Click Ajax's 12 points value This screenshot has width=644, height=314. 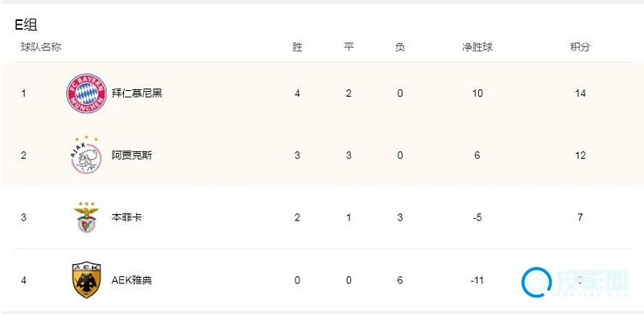pyautogui.click(x=580, y=155)
